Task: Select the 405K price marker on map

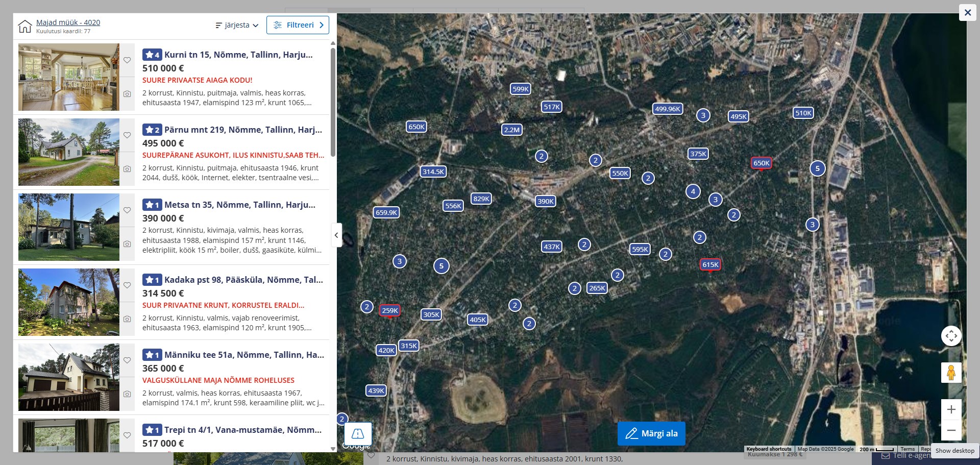Action: pyautogui.click(x=478, y=320)
